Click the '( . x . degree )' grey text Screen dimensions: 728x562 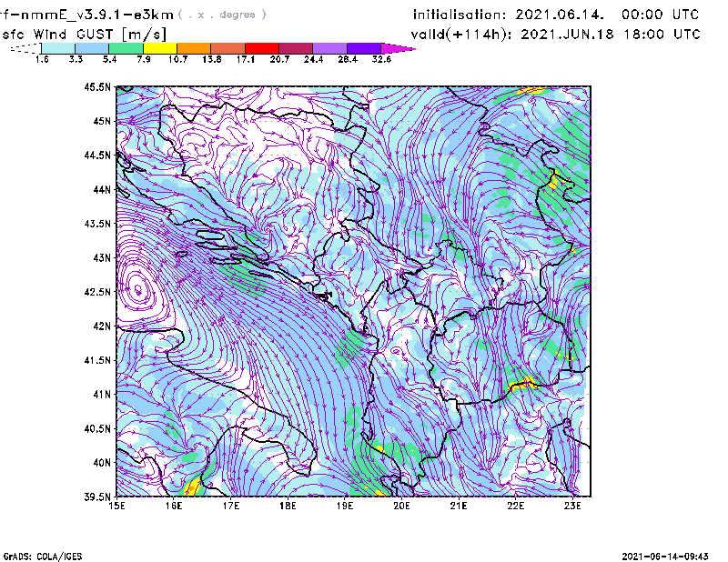(x=222, y=15)
